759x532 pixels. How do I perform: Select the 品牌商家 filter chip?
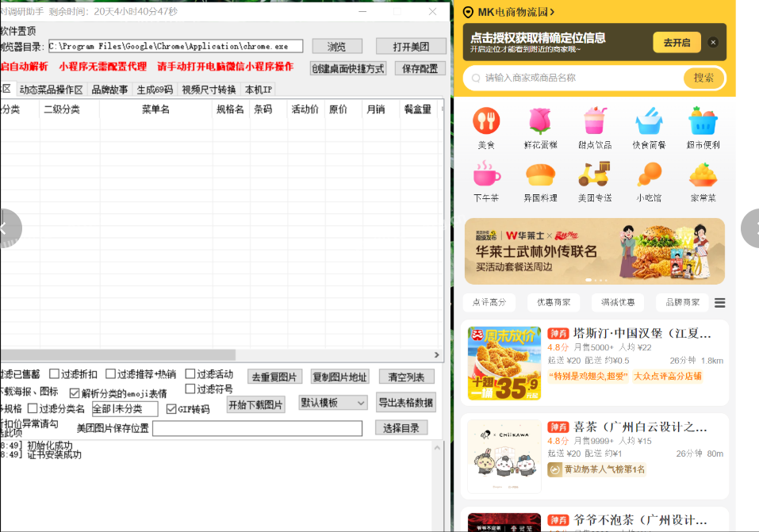(682, 302)
